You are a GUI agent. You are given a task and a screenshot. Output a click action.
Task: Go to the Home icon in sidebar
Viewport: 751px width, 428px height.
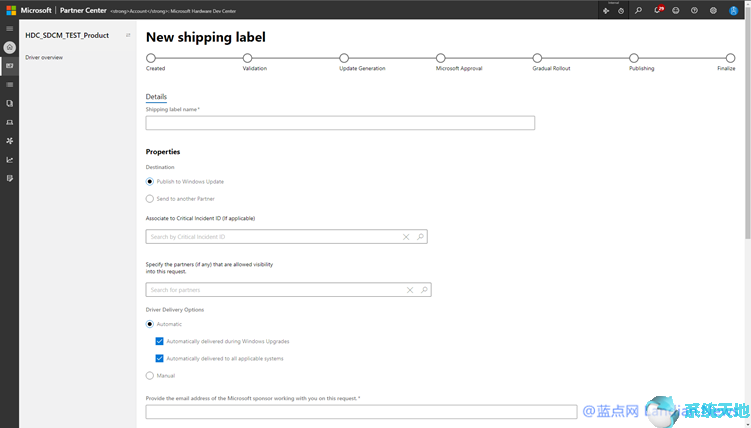(x=10, y=47)
